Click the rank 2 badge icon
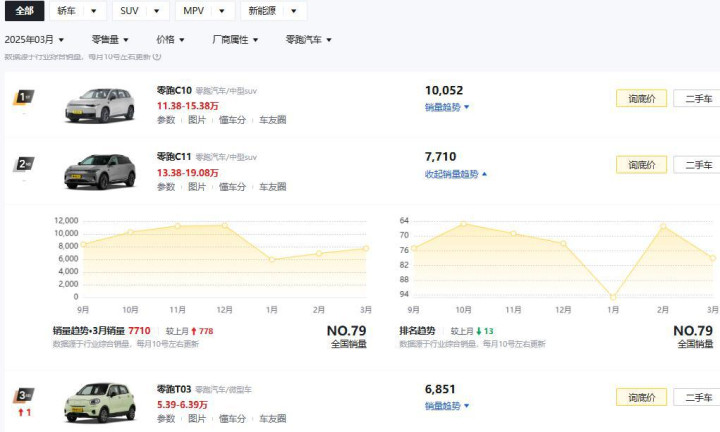Image resolution: width=720 pixels, height=432 pixels. (23, 164)
